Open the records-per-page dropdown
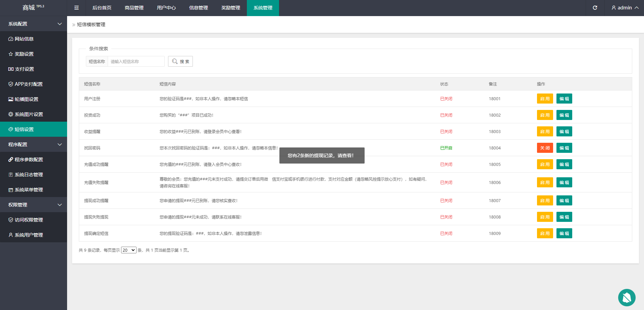This screenshot has width=644, height=310. (128, 250)
